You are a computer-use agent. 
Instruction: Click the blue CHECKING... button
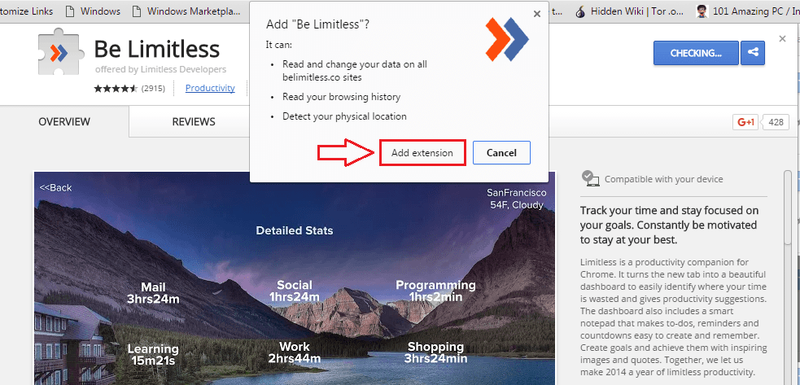pyautogui.click(x=695, y=53)
